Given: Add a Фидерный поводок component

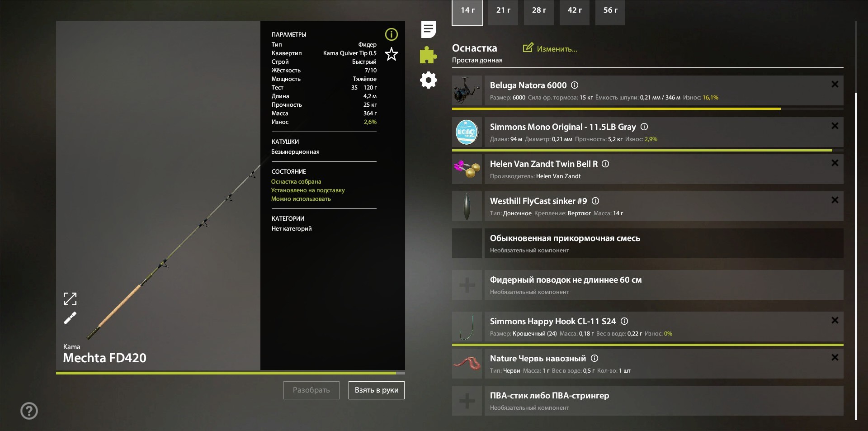Looking at the screenshot, I should coord(467,285).
